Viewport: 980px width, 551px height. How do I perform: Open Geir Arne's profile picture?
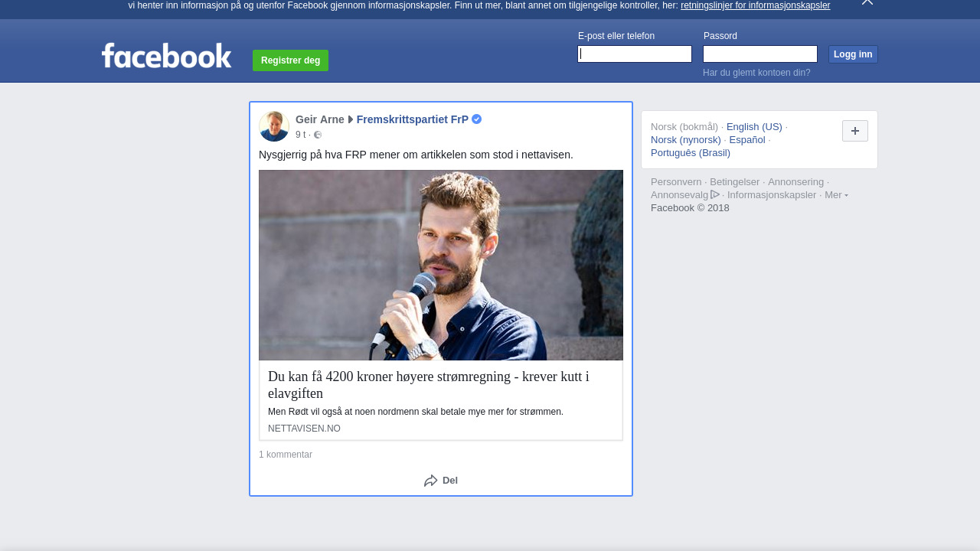(274, 126)
